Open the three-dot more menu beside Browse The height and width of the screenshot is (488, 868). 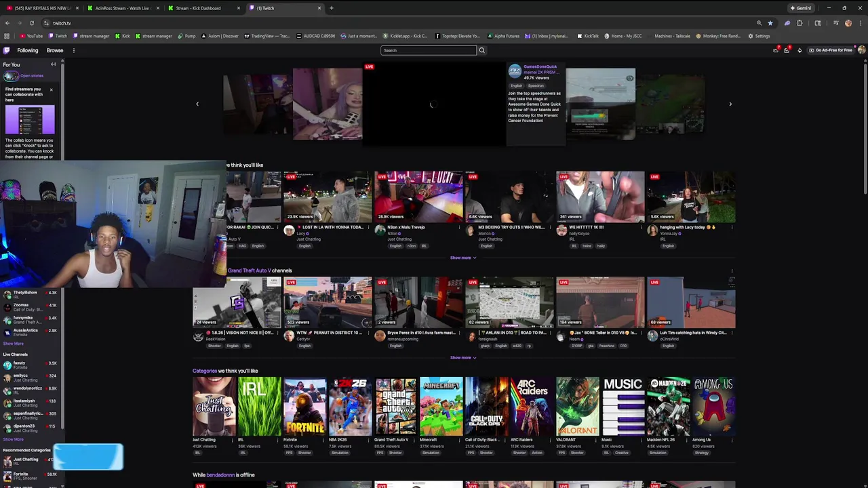pyautogui.click(x=73, y=50)
